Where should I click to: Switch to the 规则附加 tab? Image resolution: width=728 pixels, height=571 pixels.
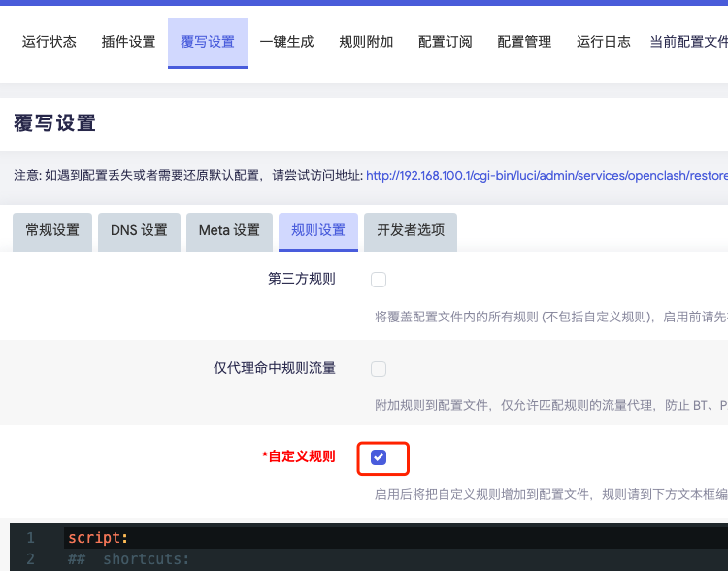(x=366, y=42)
